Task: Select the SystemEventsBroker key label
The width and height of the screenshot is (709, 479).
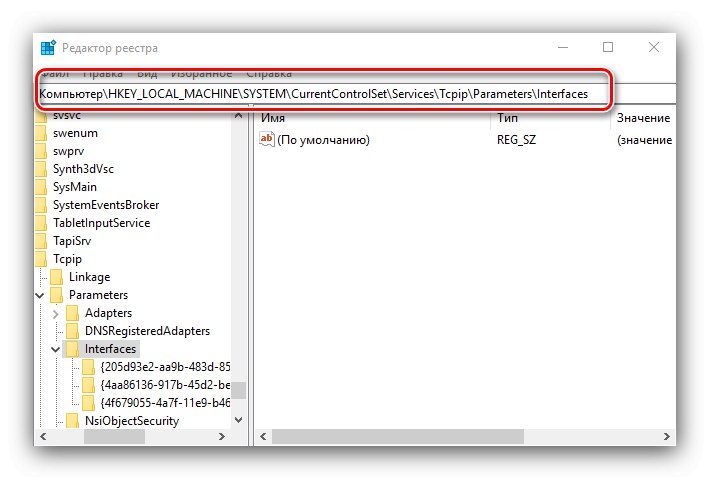Action: coord(106,205)
